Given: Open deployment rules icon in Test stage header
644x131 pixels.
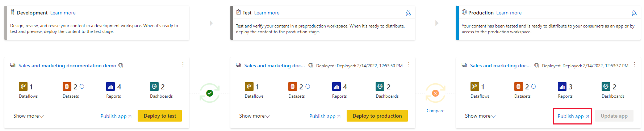Looking at the screenshot, I should pos(408,13).
